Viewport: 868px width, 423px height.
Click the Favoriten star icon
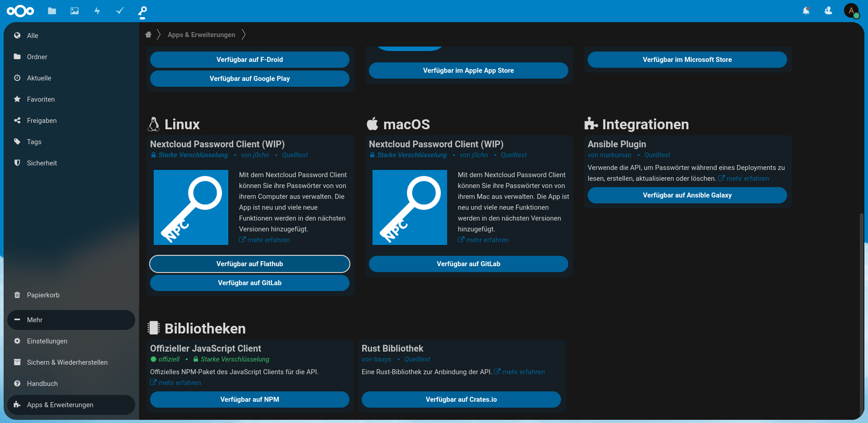[17, 99]
